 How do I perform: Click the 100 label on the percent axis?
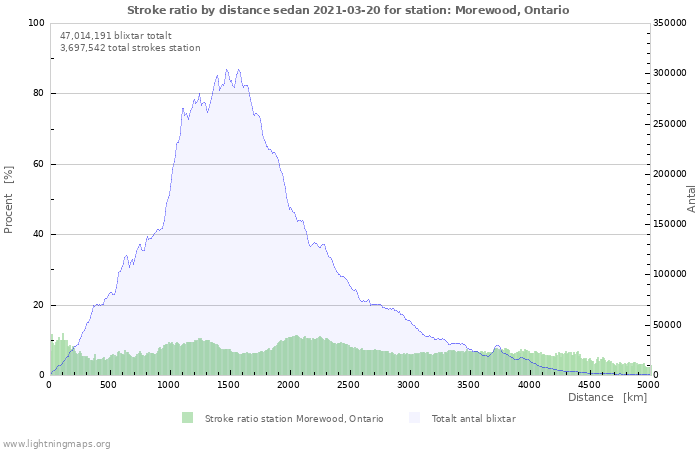point(36,23)
